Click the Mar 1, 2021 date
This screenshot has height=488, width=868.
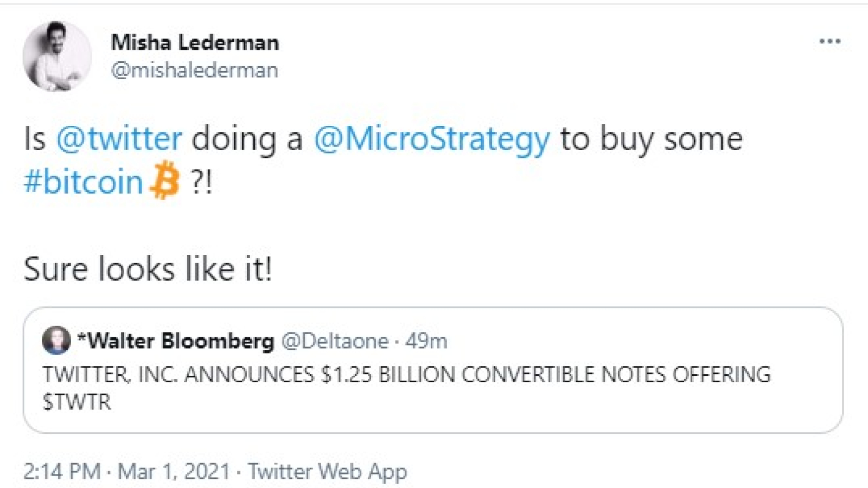tap(174, 471)
